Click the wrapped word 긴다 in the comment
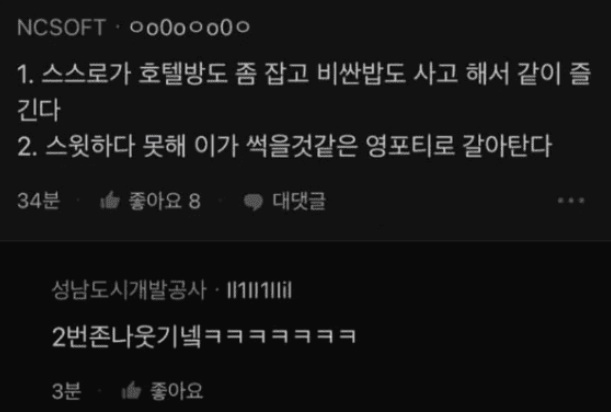611x412 pixels. (x=39, y=110)
